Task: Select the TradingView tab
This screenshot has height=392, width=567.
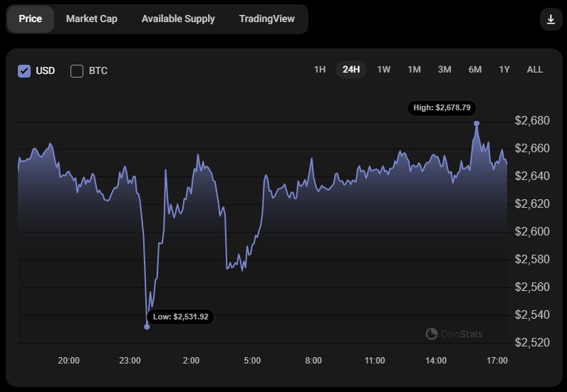Action: tap(266, 19)
